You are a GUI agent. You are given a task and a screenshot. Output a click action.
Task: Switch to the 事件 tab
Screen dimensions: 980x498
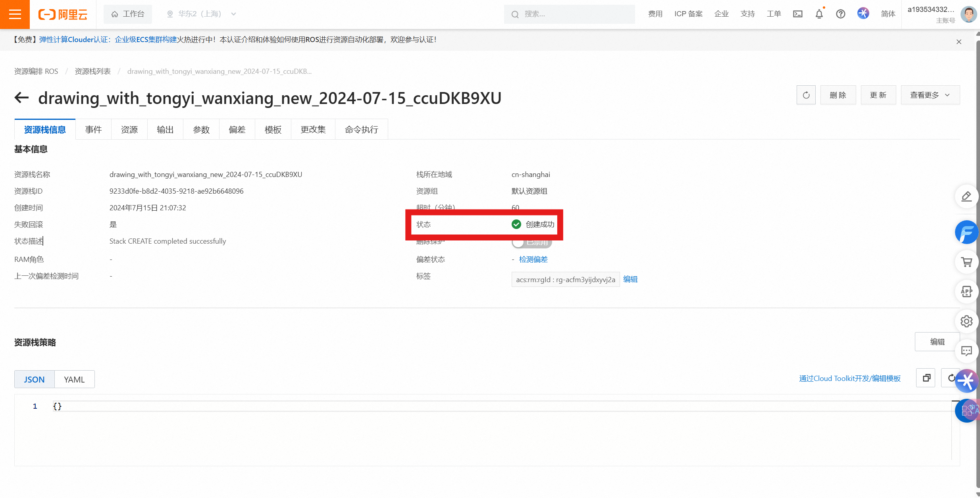coord(93,130)
